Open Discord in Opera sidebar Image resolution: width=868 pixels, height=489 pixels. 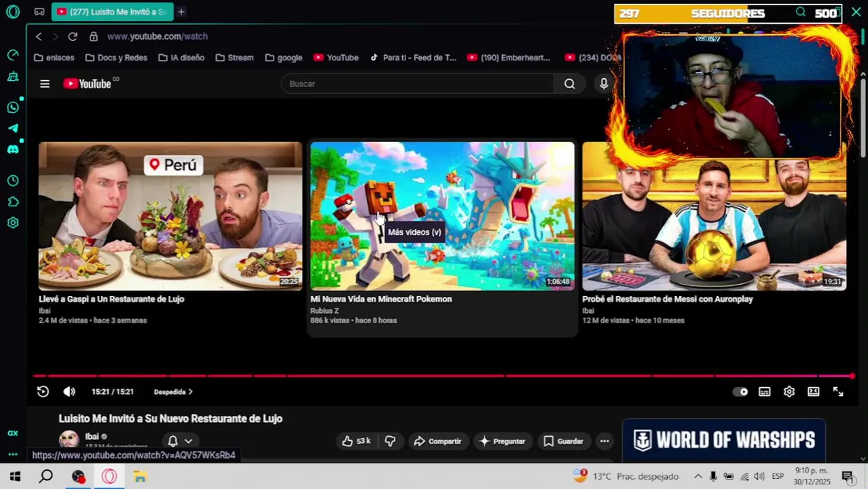[x=13, y=149]
